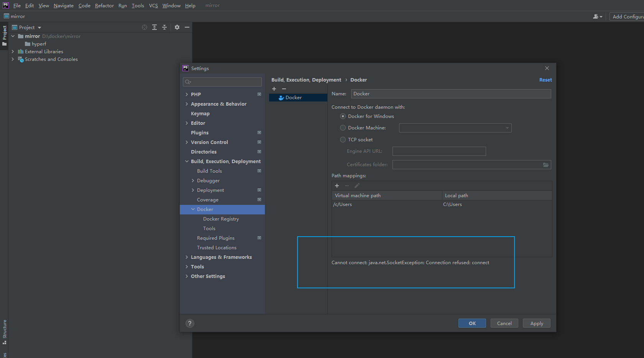Browse for Certificates folder icon
Screen dimensions: 644x358
point(546,165)
